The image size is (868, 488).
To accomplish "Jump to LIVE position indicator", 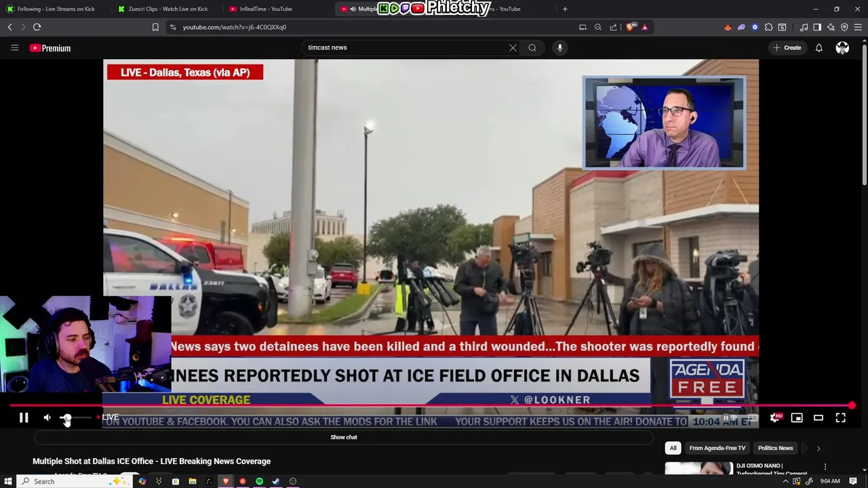I will coord(108,418).
